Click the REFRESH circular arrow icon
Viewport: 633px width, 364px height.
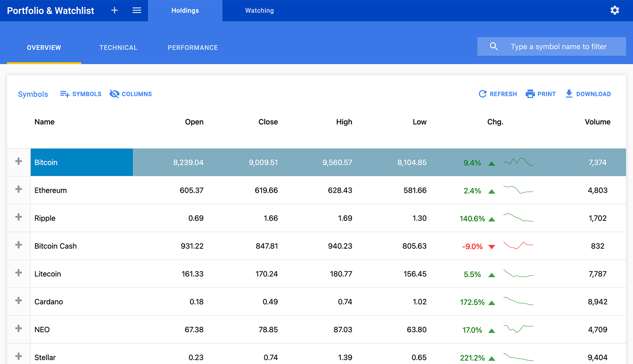(x=483, y=94)
